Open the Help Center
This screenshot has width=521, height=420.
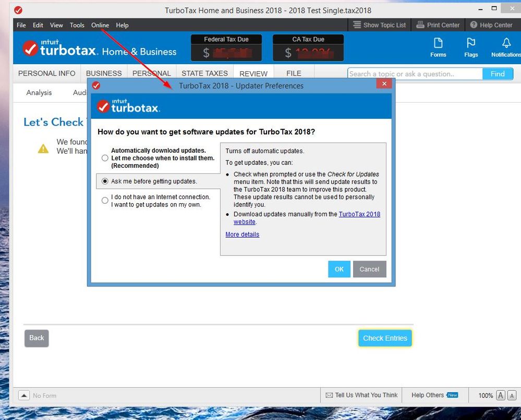click(491, 25)
